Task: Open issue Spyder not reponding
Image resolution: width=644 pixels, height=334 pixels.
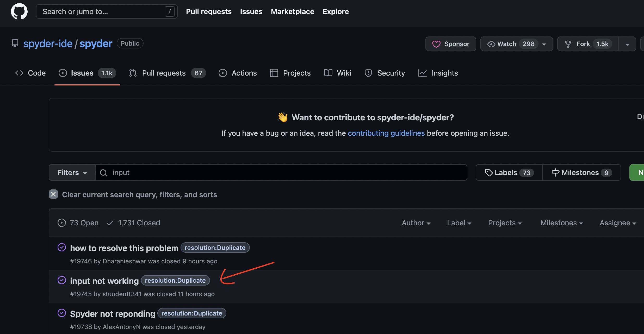Action: click(x=113, y=314)
